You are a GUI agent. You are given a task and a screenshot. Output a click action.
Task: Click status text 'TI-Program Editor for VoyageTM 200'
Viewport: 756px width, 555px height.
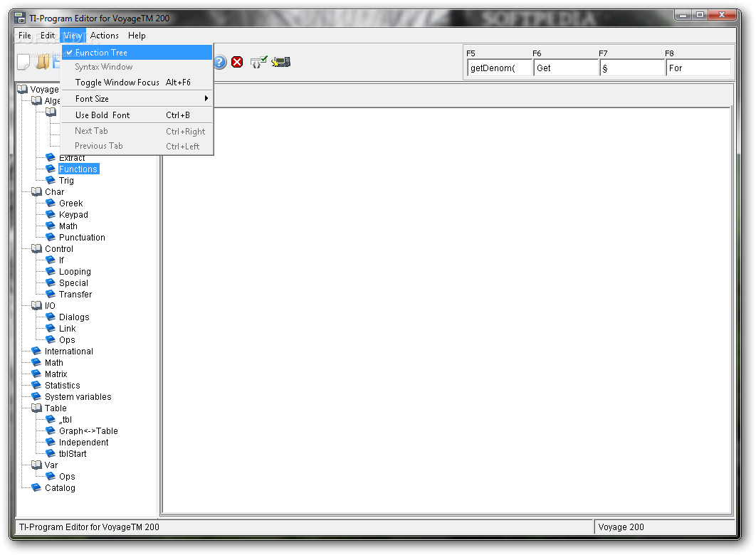tap(89, 527)
